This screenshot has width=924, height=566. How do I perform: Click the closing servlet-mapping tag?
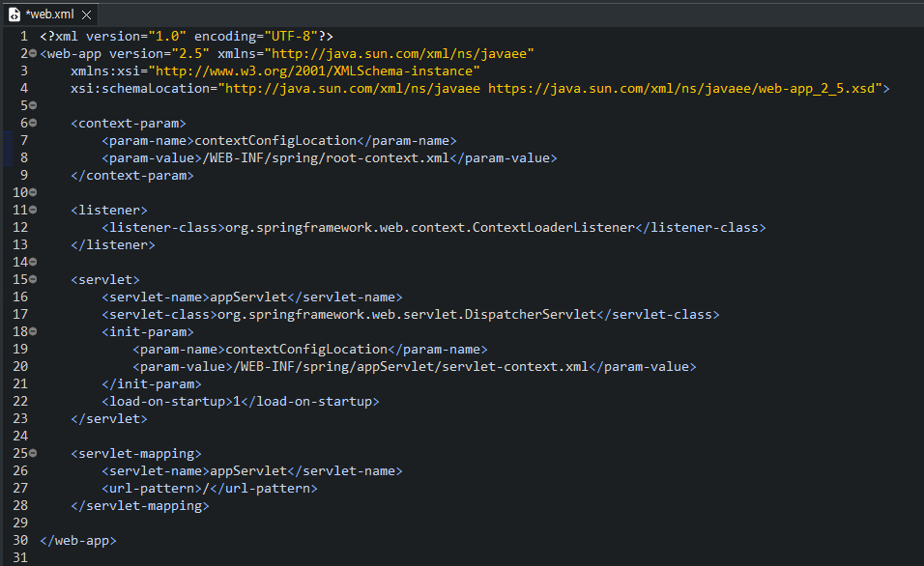tap(139, 505)
